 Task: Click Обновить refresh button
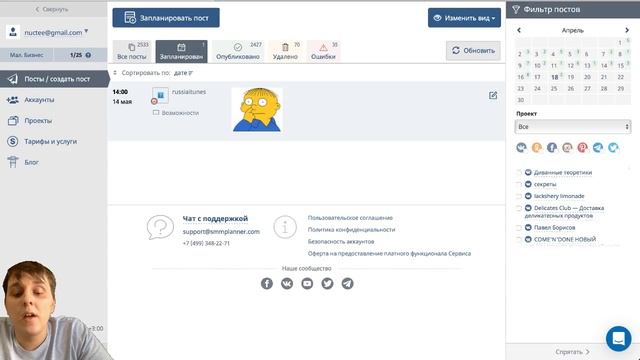click(473, 51)
